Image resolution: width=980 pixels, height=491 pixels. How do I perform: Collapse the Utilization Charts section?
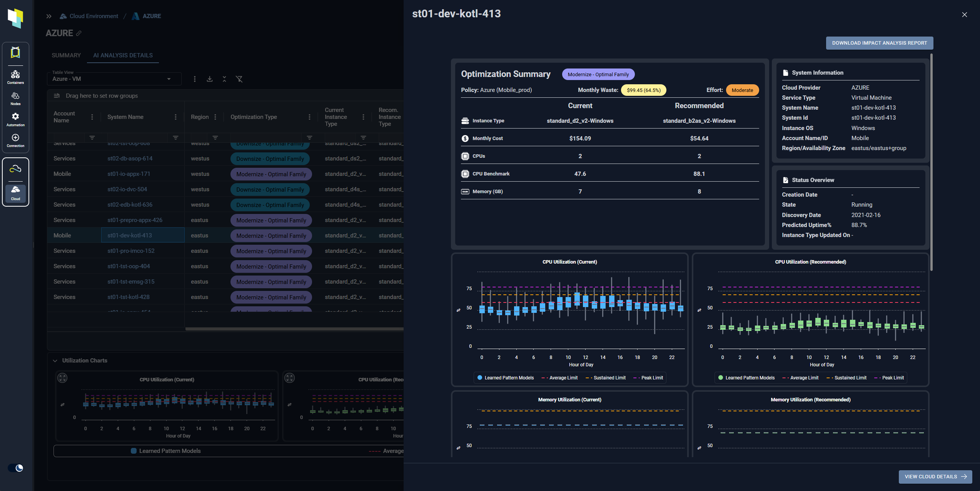[55, 361]
